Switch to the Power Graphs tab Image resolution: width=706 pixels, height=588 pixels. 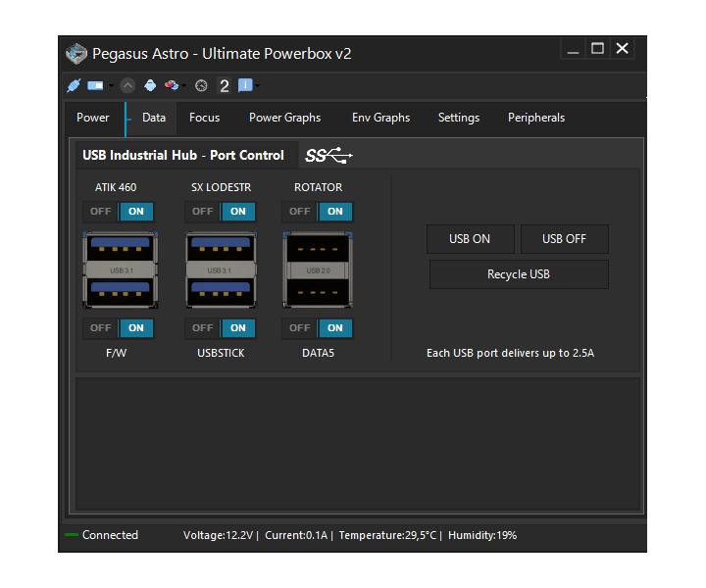[284, 118]
